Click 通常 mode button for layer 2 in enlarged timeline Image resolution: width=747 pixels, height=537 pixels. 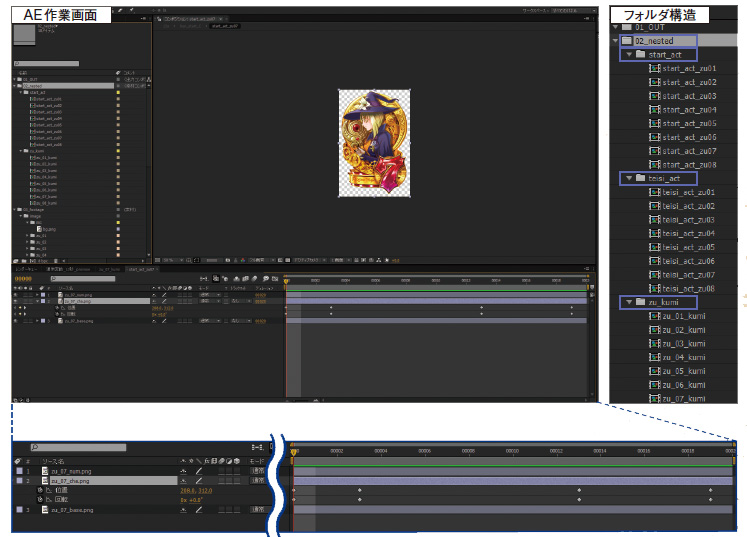[258, 480]
